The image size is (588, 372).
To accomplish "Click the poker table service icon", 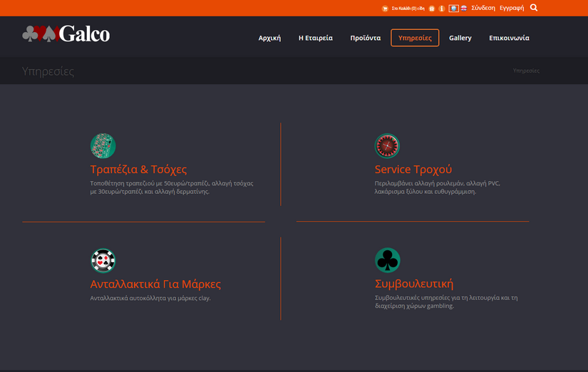I will point(103,146).
